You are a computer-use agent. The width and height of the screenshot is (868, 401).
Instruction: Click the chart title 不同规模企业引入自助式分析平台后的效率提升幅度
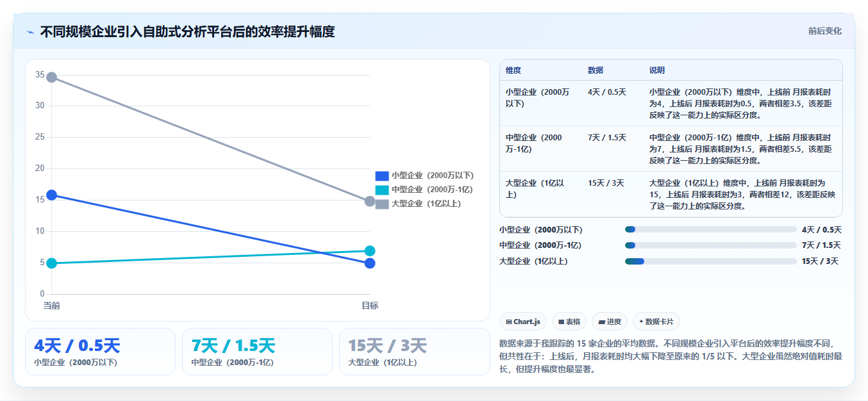tap(187, 31)
